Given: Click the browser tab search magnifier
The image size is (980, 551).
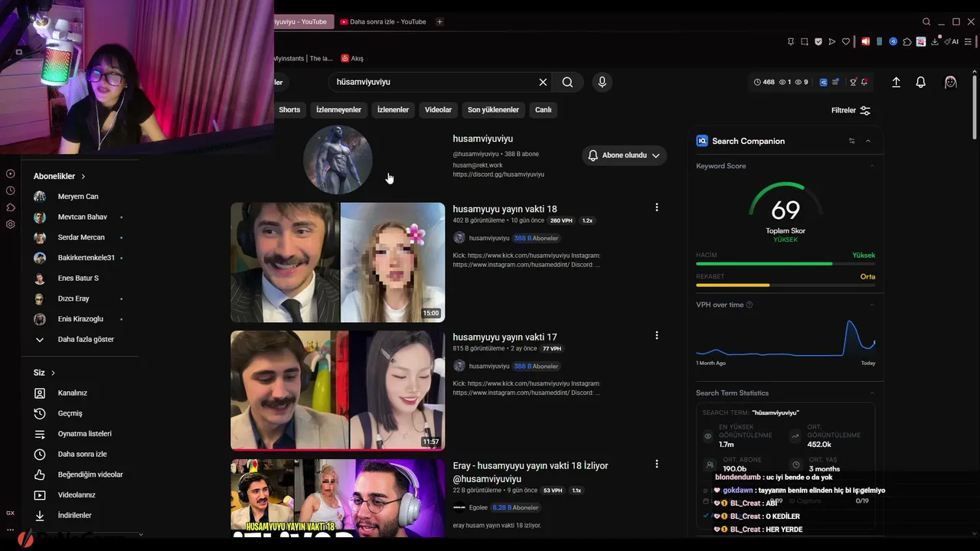Looking at the screenshot, I should (926, 22).
